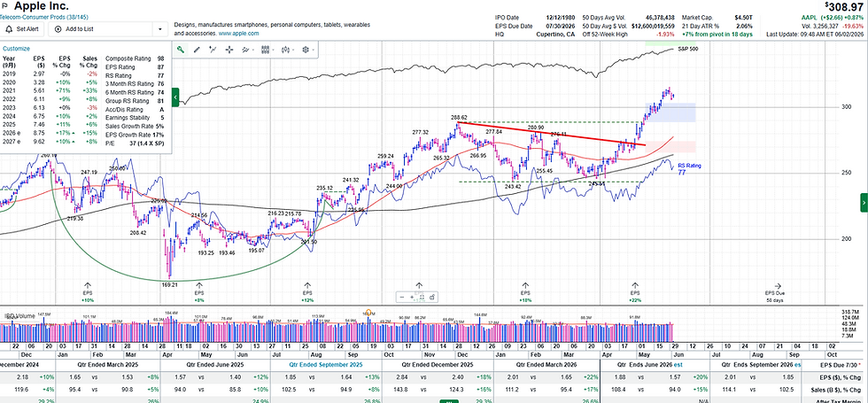Collapse left panel with green arrow tab

(175, 97)
